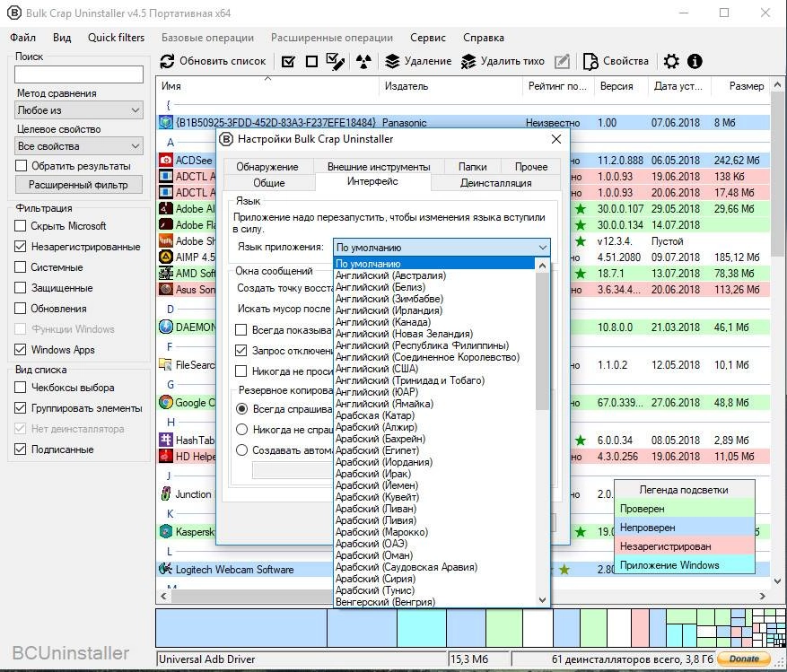Open the Файл menu
This screenshot has width=787, height=672.
[x=22, y=38]
